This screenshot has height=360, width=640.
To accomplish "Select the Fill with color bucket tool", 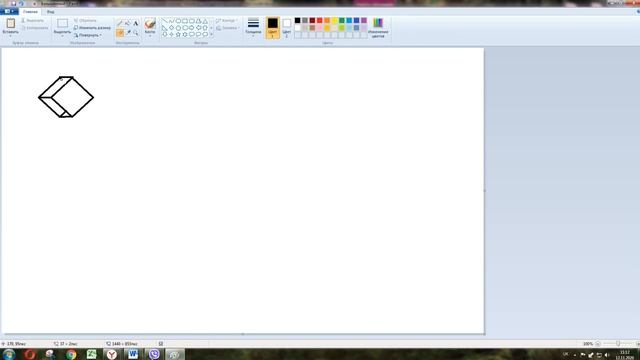I will pos(128,23).
